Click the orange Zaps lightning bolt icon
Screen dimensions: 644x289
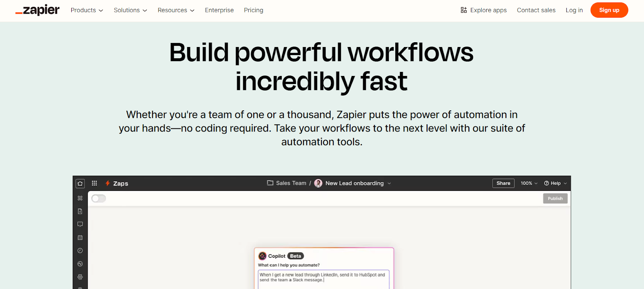pos(107,183)
